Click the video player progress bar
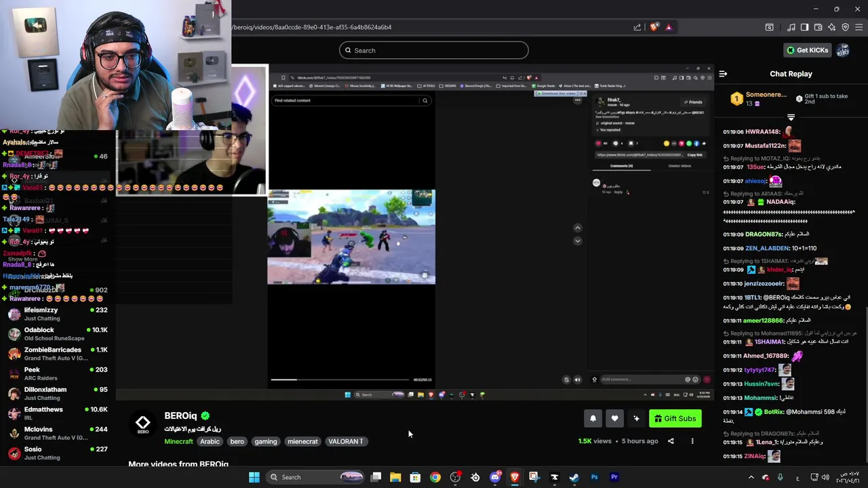Image resolution: width=868 pixels, height=488 pixels. [340, 380]
